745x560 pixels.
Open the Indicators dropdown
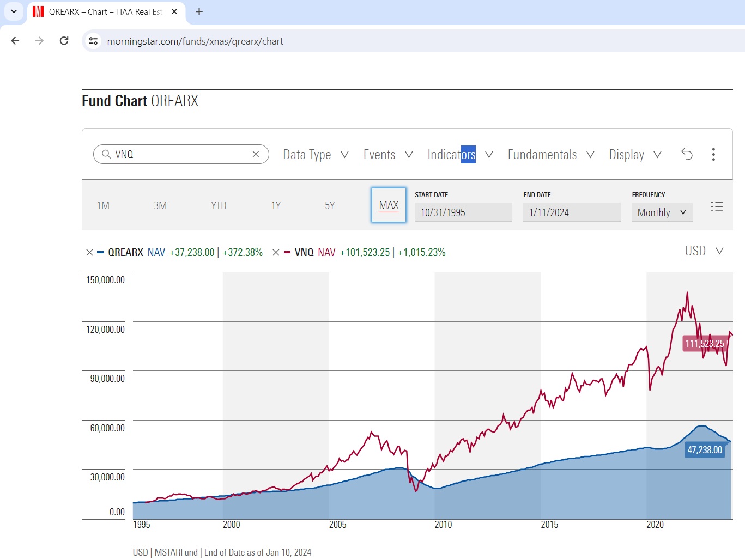461,155
